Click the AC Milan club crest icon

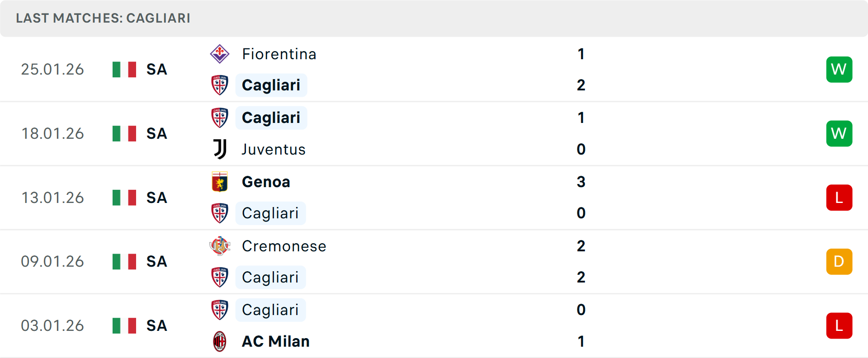[220, 341]
